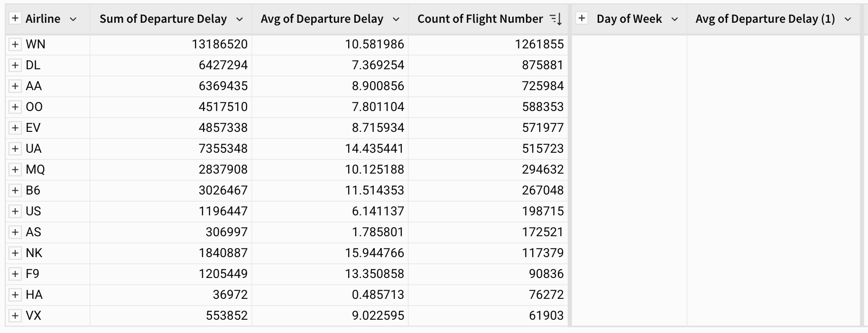
Task: Click plus icon in Day of Week header
Action: [582, 18]
